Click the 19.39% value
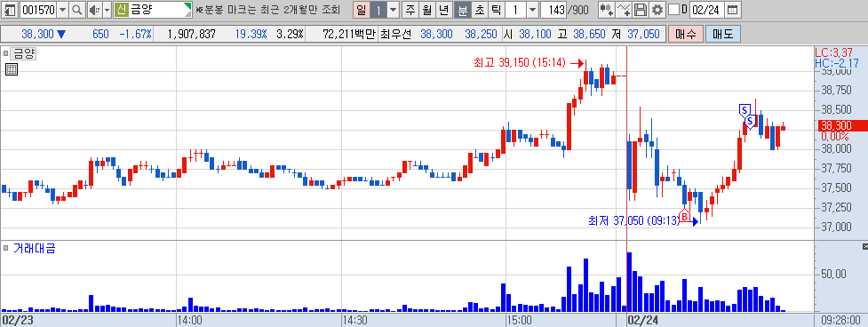The image size is (868, 327). (251, 35)
